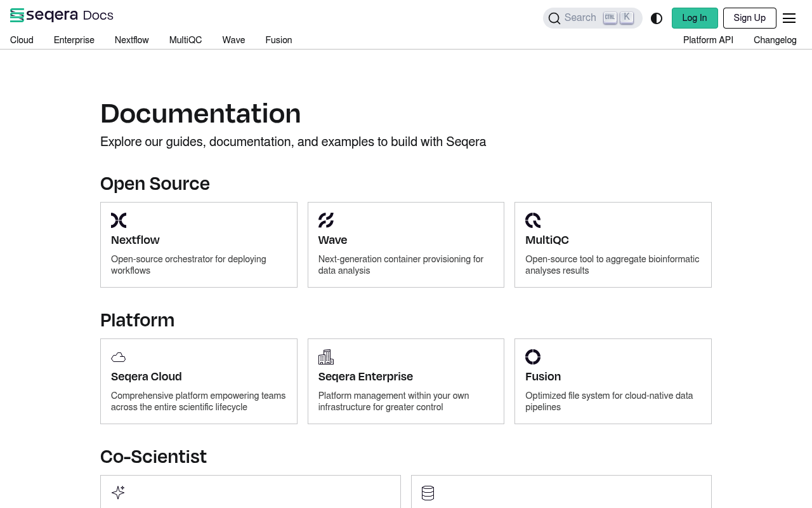Click the cloud icon on Seqera Cloud card

pyautogui.click(x=119, y=357)
